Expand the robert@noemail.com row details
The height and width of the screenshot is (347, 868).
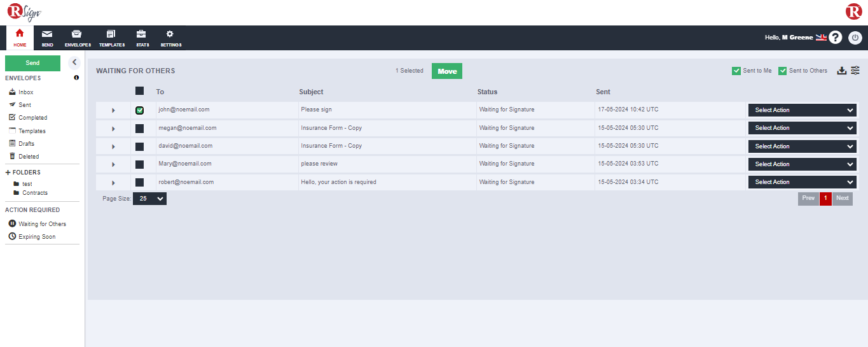point(113,183)
